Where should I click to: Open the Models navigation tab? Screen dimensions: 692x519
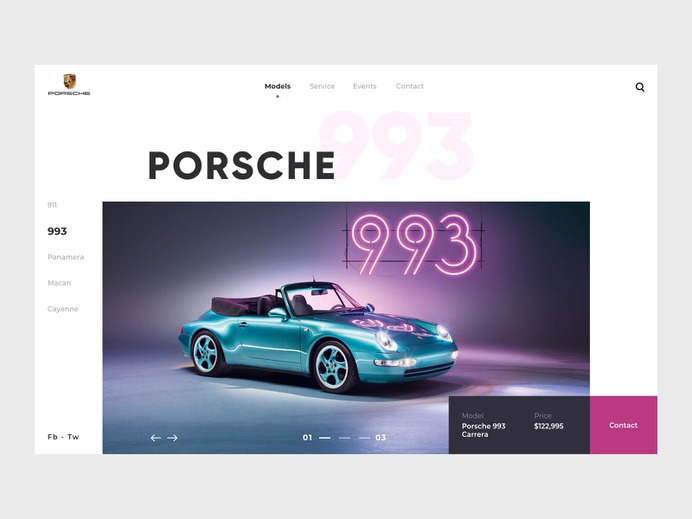click(278, 86)
